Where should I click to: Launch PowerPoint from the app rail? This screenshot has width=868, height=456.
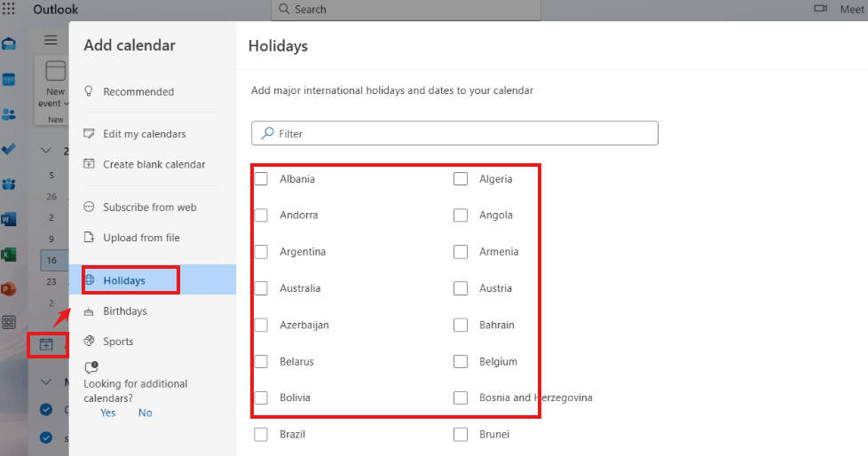[9, 289]
